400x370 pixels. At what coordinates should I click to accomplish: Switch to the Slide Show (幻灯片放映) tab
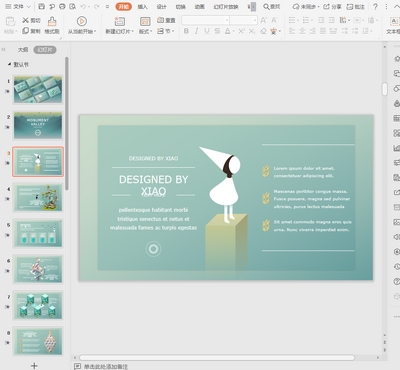click(x=226, y=7)
